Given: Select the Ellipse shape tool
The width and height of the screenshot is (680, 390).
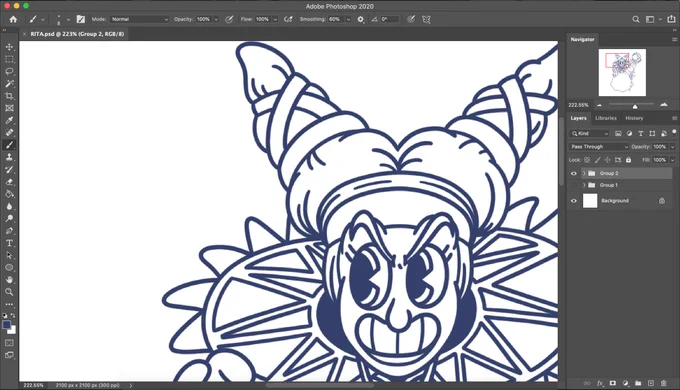Looking at the screenshot, I should pos(9,268).
